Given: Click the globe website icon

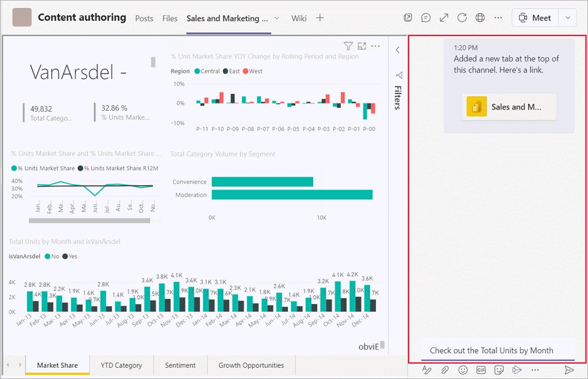Looking at the screenshot, I should [480, 18].
